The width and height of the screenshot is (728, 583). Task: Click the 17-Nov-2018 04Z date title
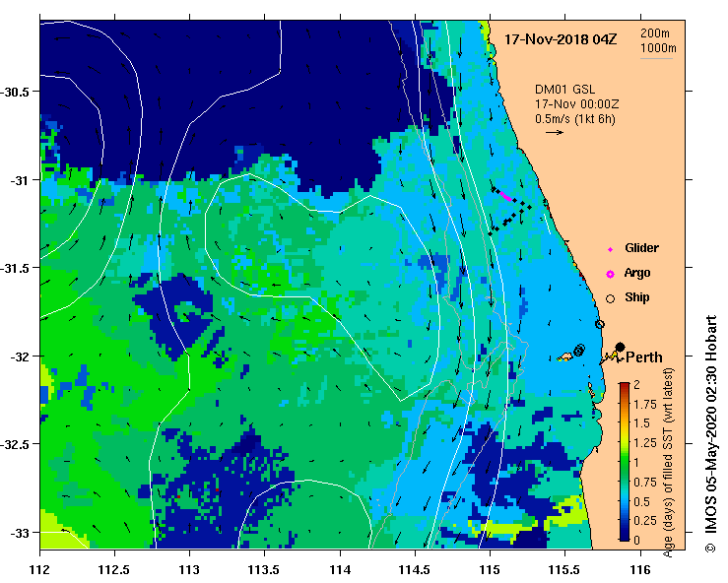pyautogui.click(x=561, y=39)
